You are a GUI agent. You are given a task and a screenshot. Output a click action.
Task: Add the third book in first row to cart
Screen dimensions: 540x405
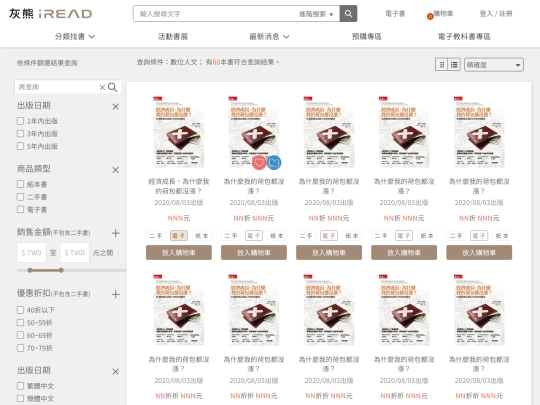[x=329, y=252]
